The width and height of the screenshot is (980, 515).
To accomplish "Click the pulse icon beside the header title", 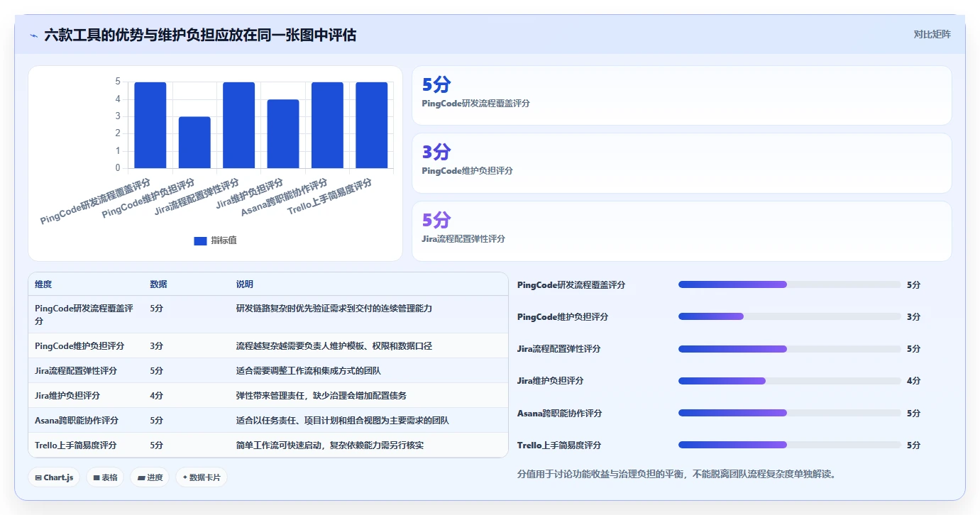I will click(34, 35).
